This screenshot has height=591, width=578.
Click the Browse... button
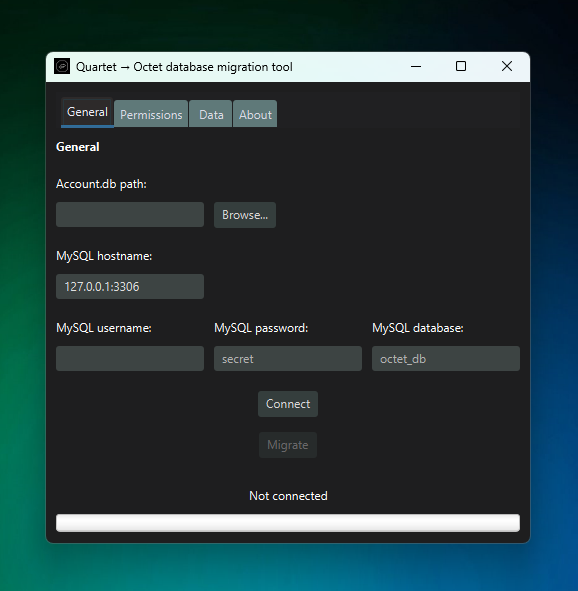[245, 215]
